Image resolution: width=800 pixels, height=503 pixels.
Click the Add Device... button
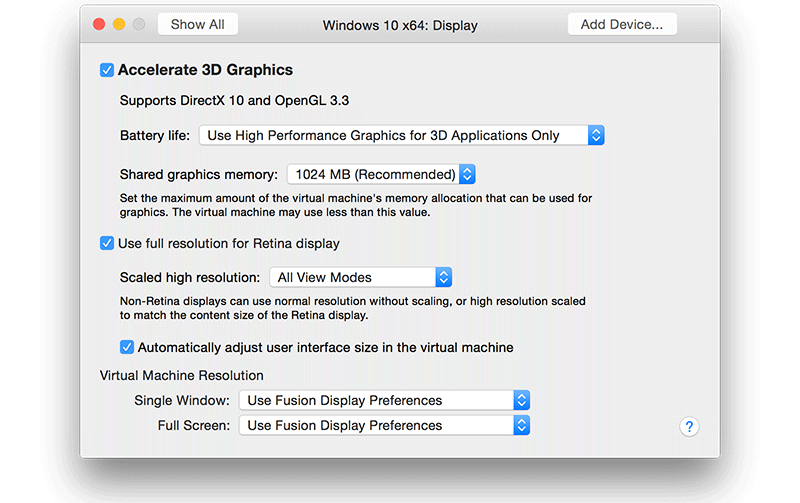pyautogui.click(x=622, y=24)
